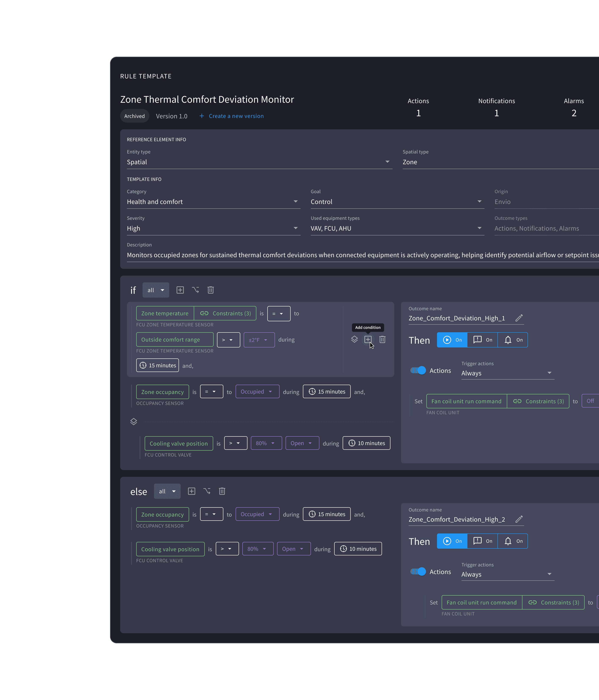Toggle Actions play button in second Then
The image size is (599, 700).
click(x=452, y=541)
